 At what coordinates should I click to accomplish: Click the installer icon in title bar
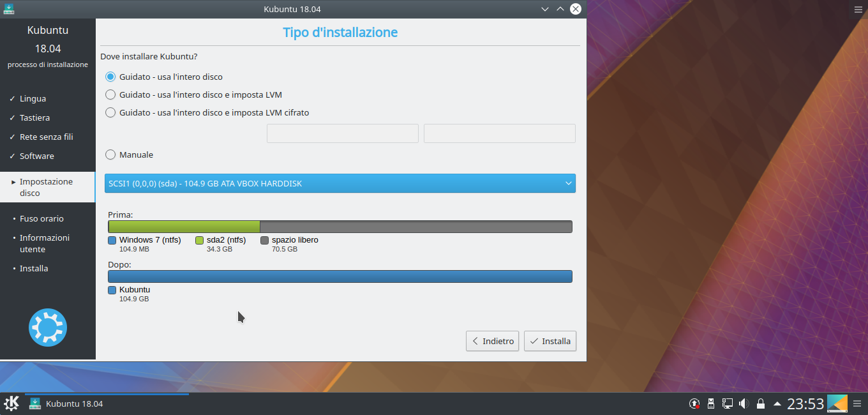click(x=9, y=9)
